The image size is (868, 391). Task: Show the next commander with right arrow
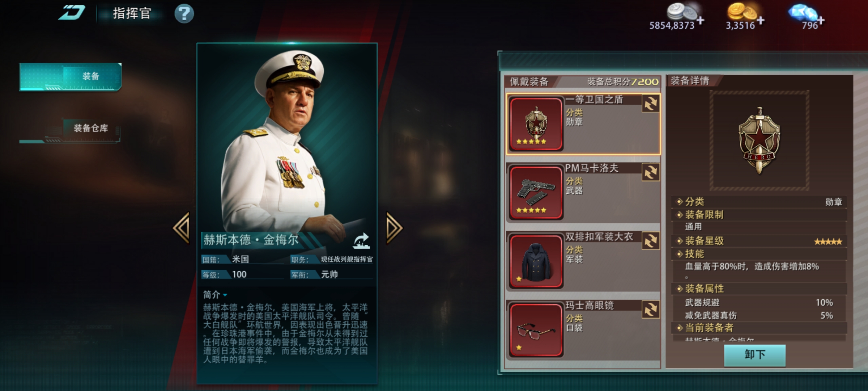click(394, 228)
